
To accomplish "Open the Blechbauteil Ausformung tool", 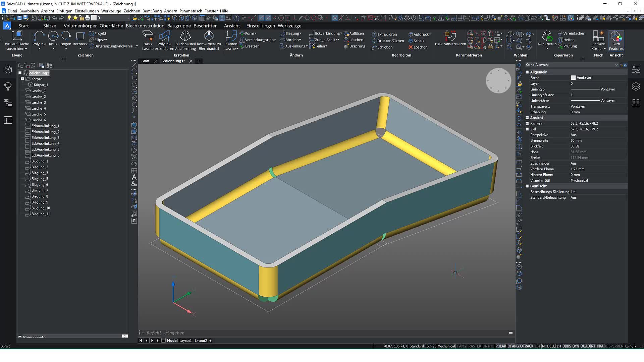I will (185, 41).
